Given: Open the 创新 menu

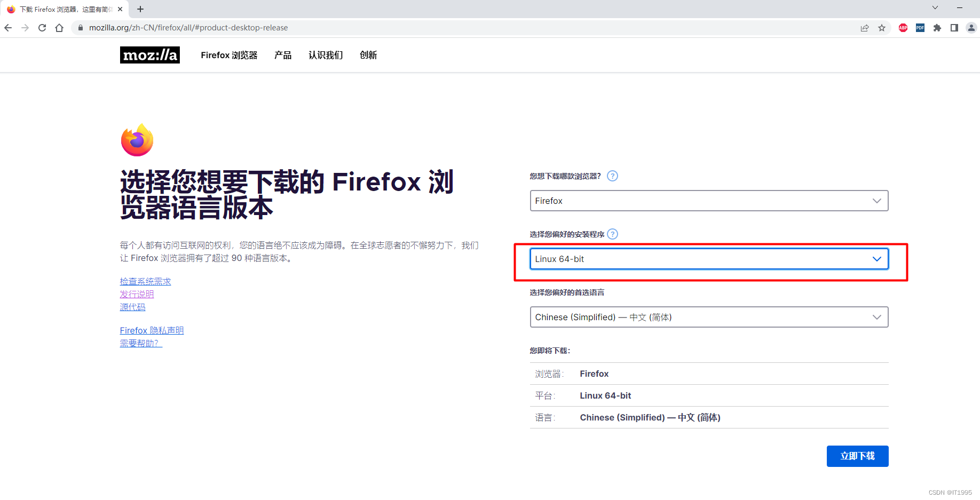Looking at the screenshot, I should [x=368, y=55].
